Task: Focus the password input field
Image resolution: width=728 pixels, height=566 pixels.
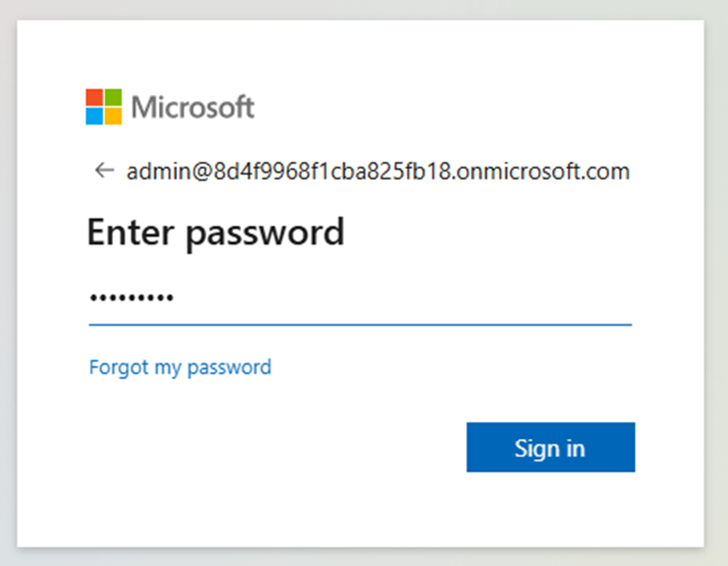Action: 361,297
